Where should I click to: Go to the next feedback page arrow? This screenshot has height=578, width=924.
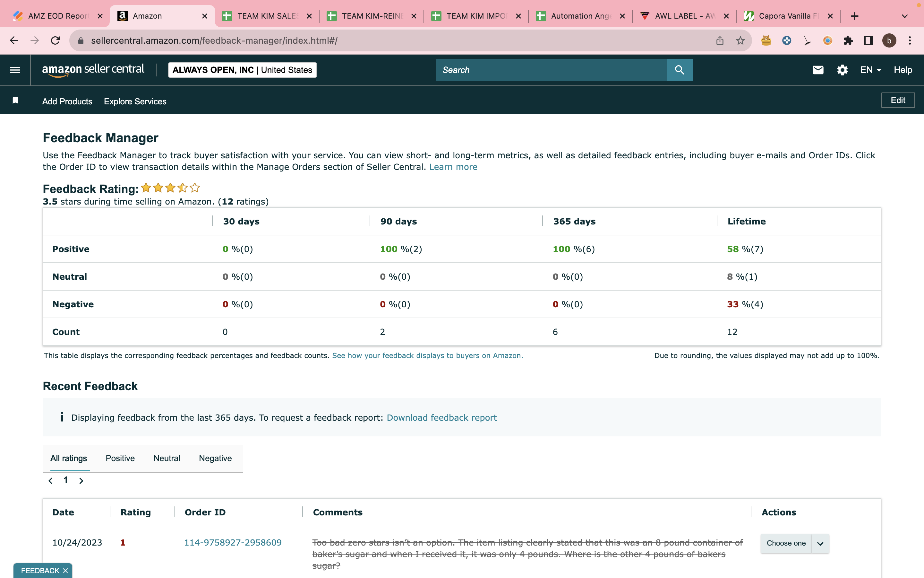[81, 481]
